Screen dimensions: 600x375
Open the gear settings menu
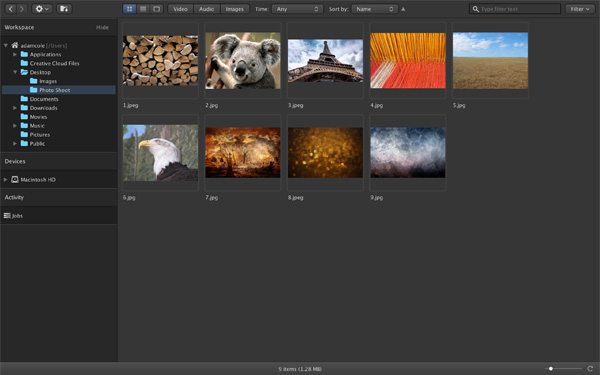tap(42, 9)
